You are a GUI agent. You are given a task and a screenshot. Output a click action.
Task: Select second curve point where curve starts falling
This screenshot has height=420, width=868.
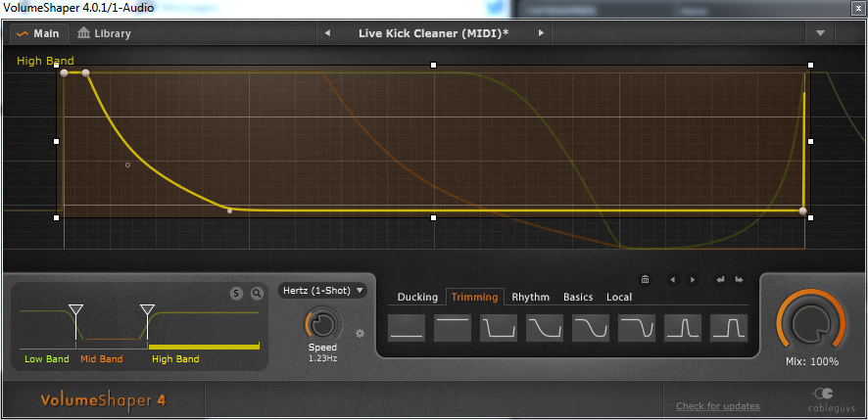(x=85, y=72)
